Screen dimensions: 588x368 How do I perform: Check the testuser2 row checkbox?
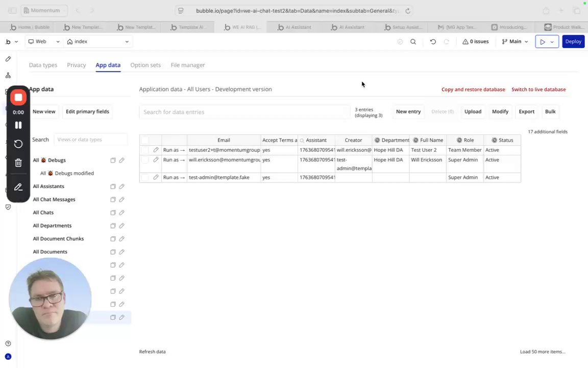click(x=145, y=150)
